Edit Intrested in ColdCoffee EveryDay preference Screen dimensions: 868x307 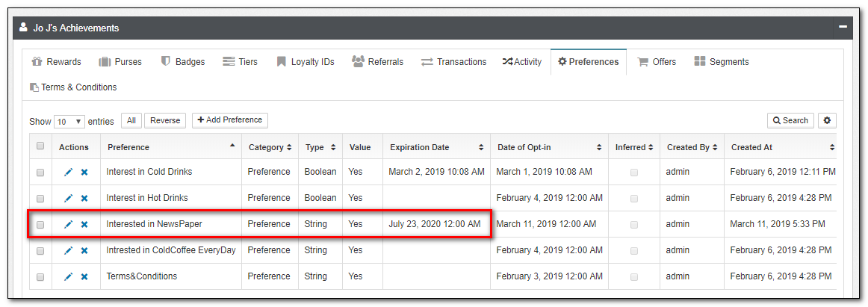pos(68,250)
